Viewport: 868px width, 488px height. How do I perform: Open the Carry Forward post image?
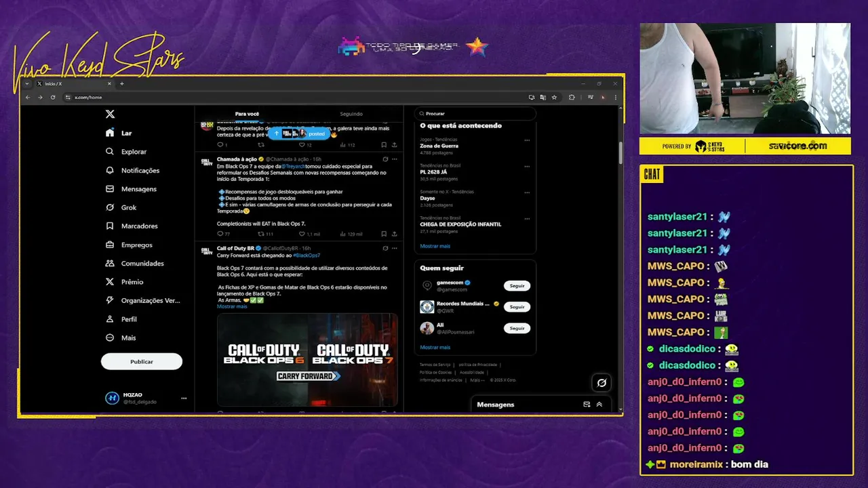(307, 360)
